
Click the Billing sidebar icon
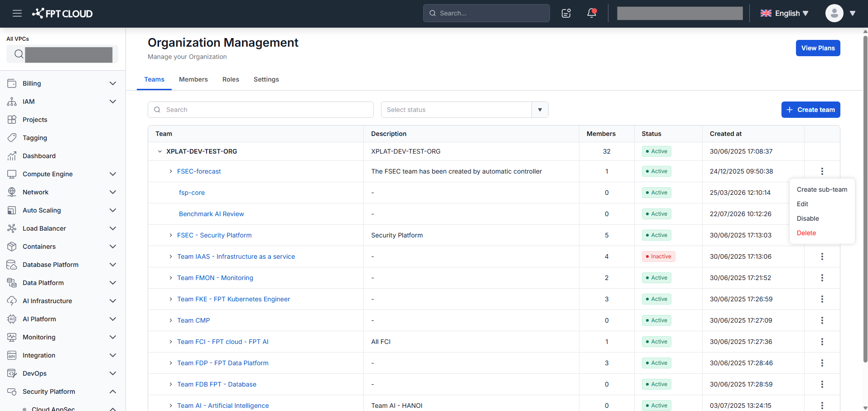12,83
